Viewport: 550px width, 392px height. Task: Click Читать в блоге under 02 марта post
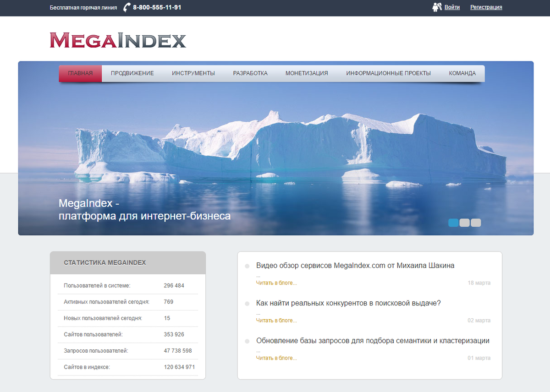click(276, 321)
